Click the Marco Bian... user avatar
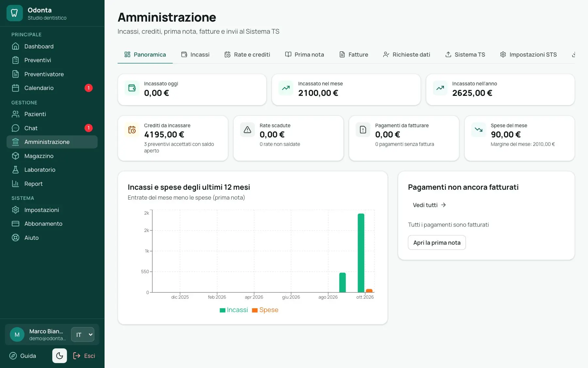Screen dimensions: 588x368 [17, 335]
